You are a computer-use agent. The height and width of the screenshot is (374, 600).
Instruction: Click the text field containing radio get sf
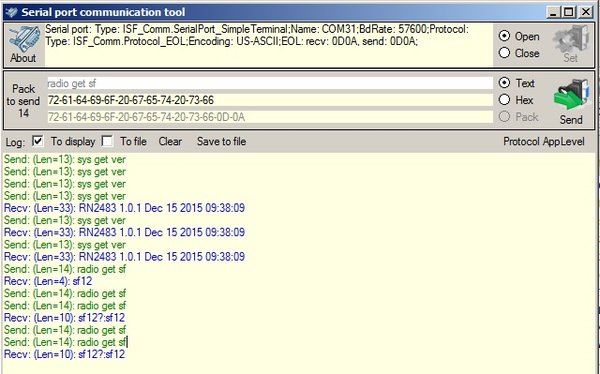pos(270,83)
